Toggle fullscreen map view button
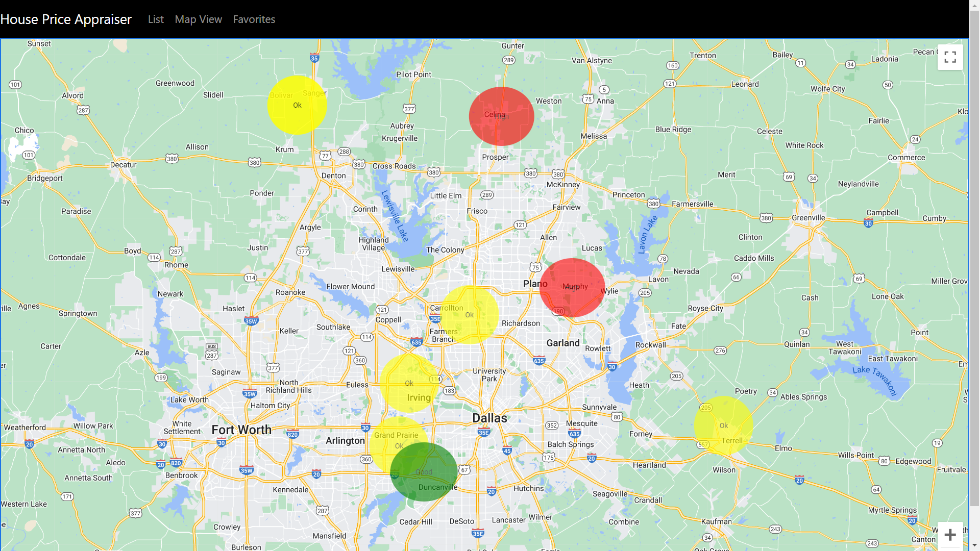This screenshot has height=551, width=980. (x=950, y=57)
